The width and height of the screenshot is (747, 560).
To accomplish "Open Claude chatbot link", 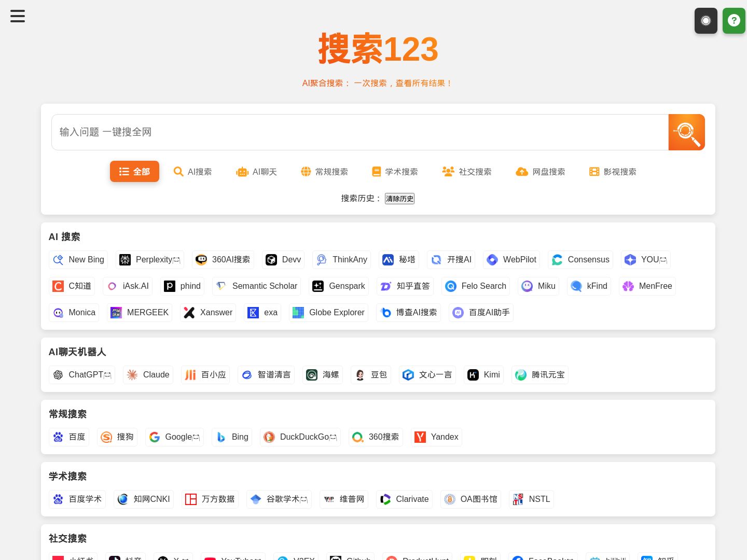I will click(148, 375).
